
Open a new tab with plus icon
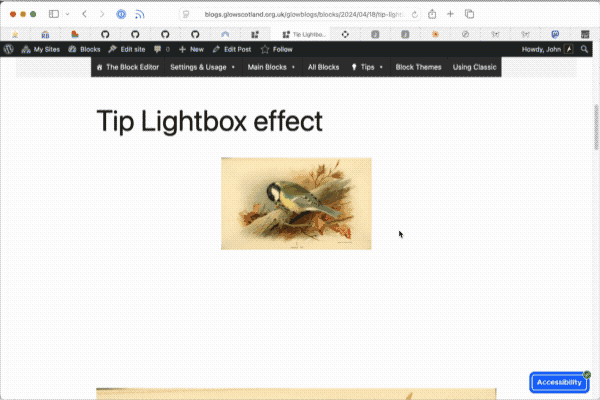click(451, 15)
